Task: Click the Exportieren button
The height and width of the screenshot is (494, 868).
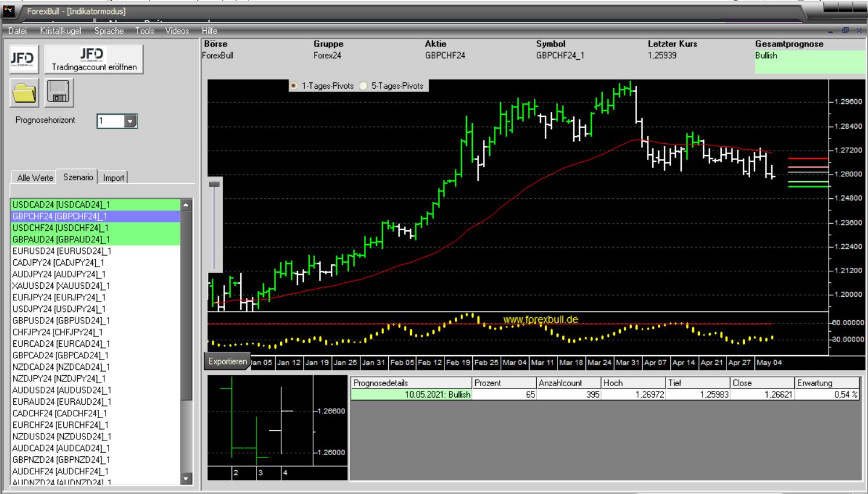Action: [227, 361]
